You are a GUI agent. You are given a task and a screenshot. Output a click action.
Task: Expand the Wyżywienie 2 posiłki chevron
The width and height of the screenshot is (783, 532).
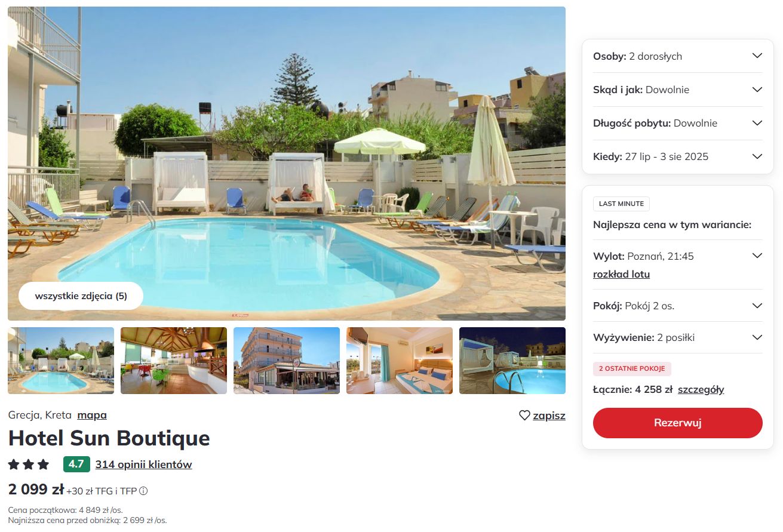pyautogui.click(x=757, y=337)
